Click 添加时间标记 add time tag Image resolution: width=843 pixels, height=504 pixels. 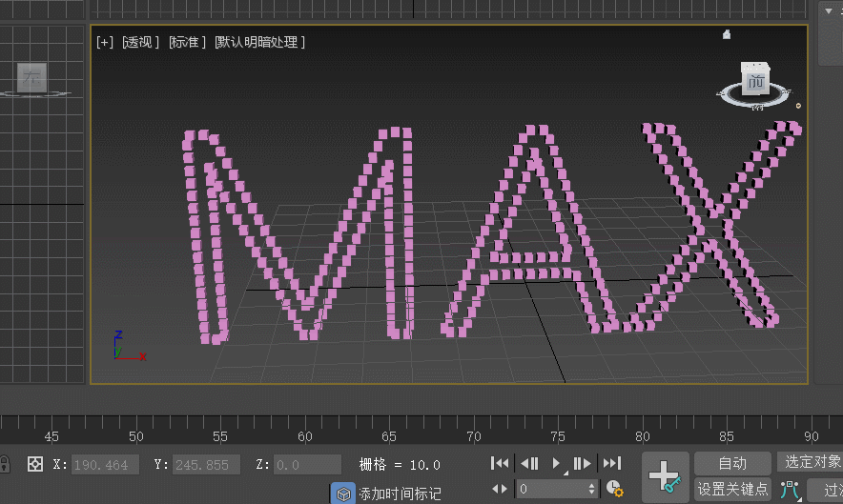pos(400,494)
